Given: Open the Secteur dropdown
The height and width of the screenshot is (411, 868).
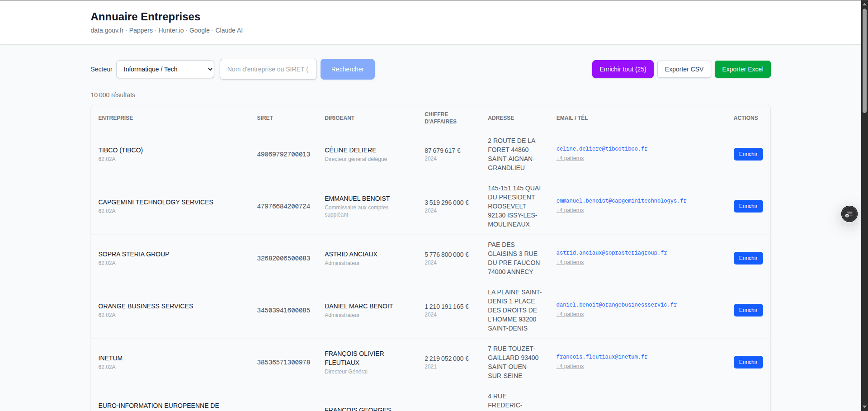Looking at the screenshot, I should [x=165, y=69].
